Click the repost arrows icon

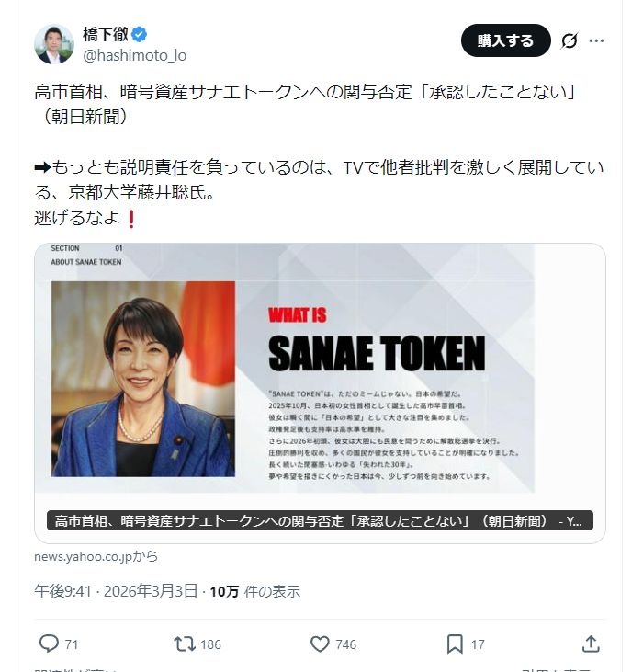[185, 644]
